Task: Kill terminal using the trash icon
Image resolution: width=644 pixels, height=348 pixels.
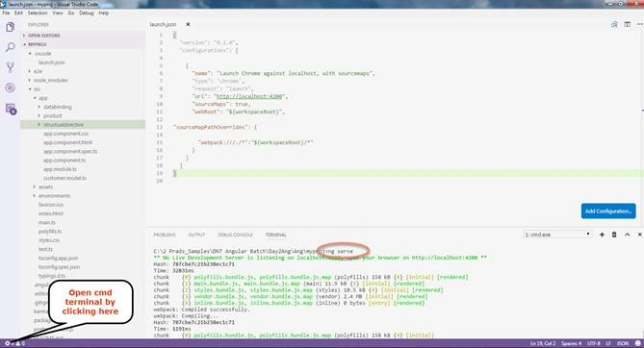Action: [x=614, y=235]
